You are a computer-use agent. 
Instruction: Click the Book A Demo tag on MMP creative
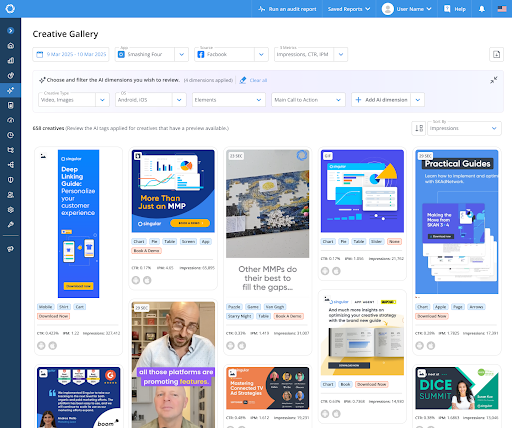[x=147, y=251]
